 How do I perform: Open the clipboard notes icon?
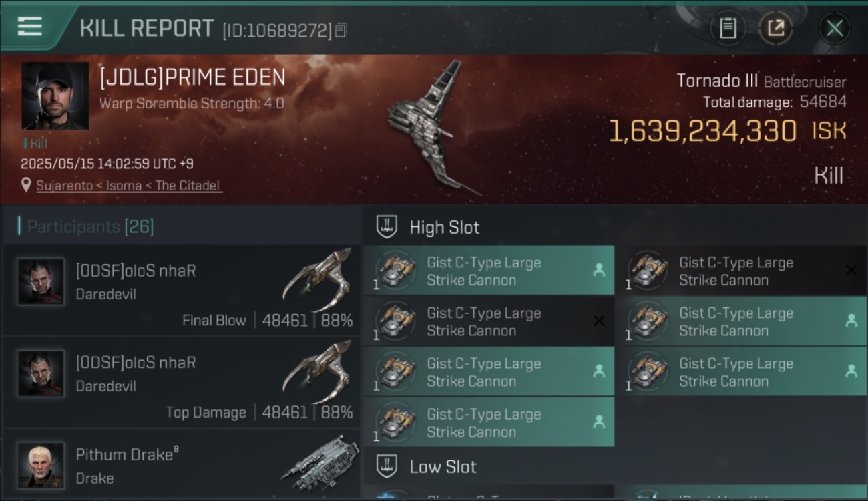click(x=727, y=28)
